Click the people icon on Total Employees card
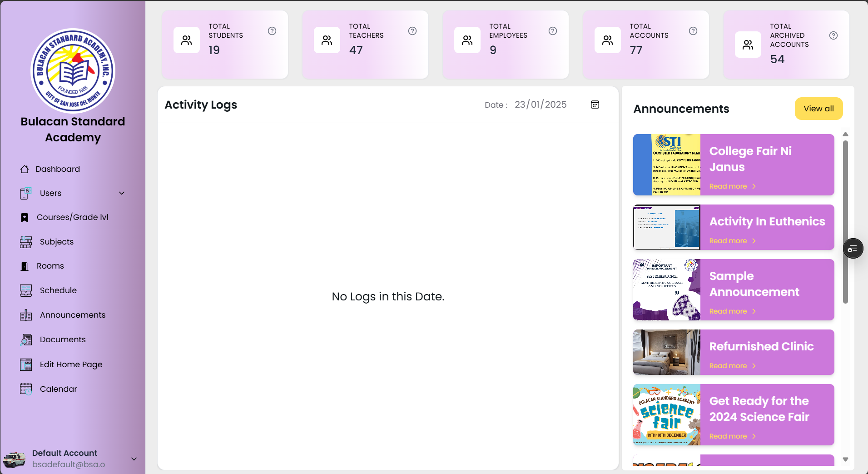The height and width of the screenshot is (474, 868). click(x=467, y=40)
